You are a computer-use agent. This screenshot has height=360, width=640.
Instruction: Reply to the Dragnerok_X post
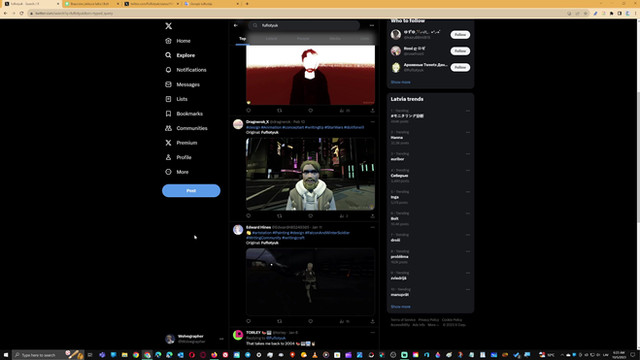coord(249,216)
